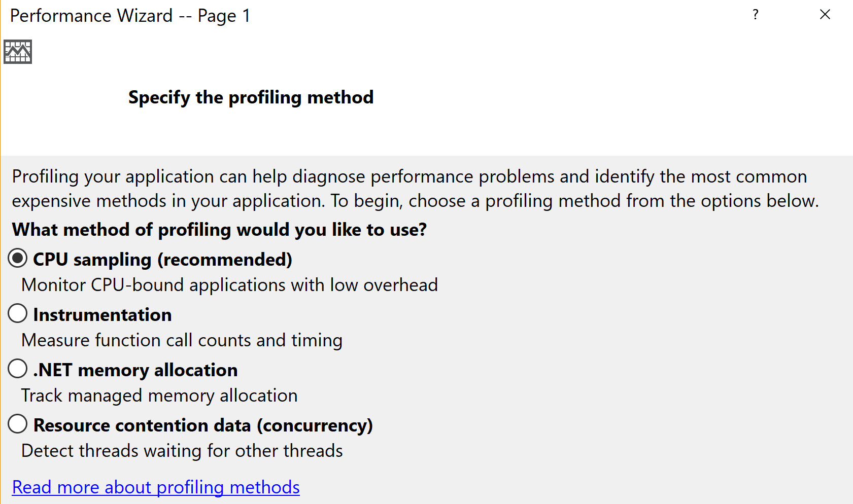Open help with the question mark button
Viewport: 853px width, 504px height.
click(756, 15)
